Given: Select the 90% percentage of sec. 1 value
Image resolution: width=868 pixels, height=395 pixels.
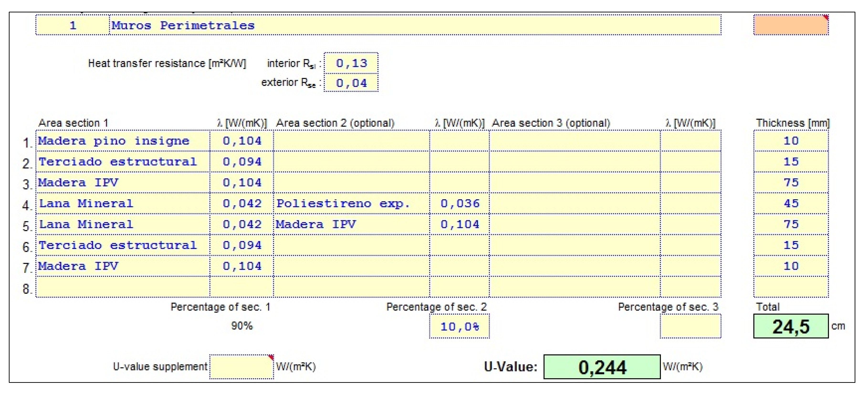Looking at the screenshot, I should pyautogui.click(x=242, y=326).
